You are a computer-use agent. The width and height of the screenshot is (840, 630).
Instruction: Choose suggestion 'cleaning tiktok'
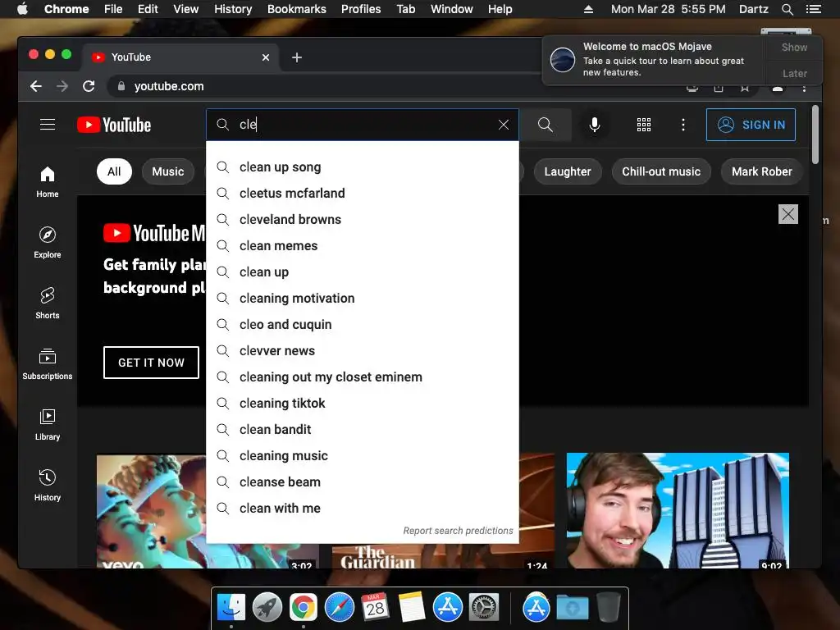(x=363, y=404)
